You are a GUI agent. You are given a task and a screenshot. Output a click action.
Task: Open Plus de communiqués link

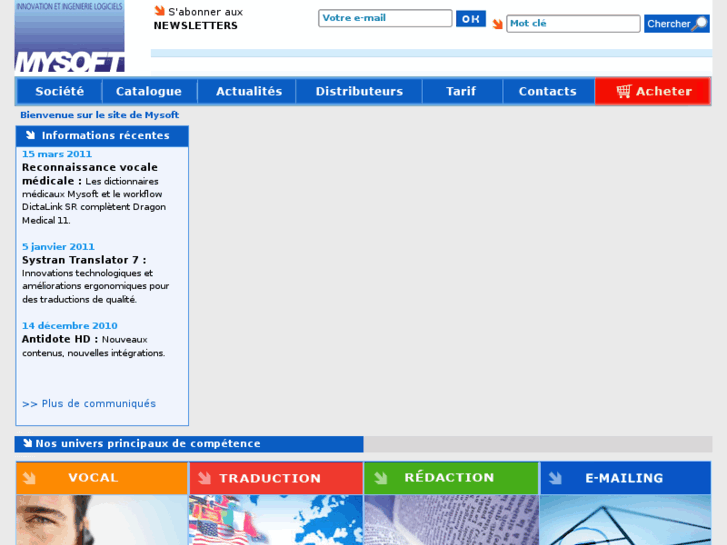(89, 404)
